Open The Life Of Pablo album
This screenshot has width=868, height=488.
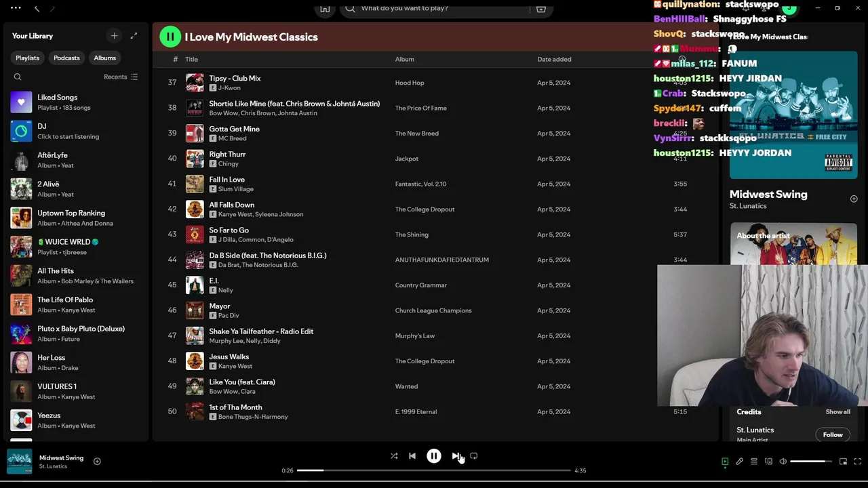pos(75,304)
